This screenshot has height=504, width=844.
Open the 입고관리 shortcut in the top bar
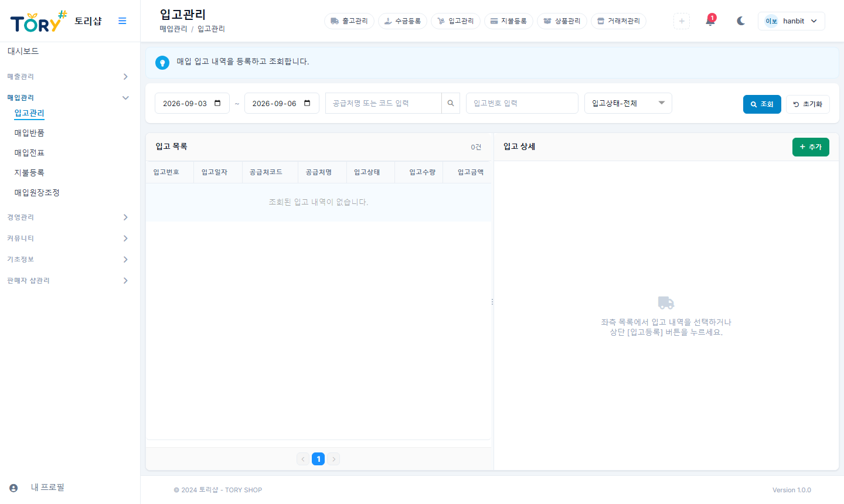[455, 21]
